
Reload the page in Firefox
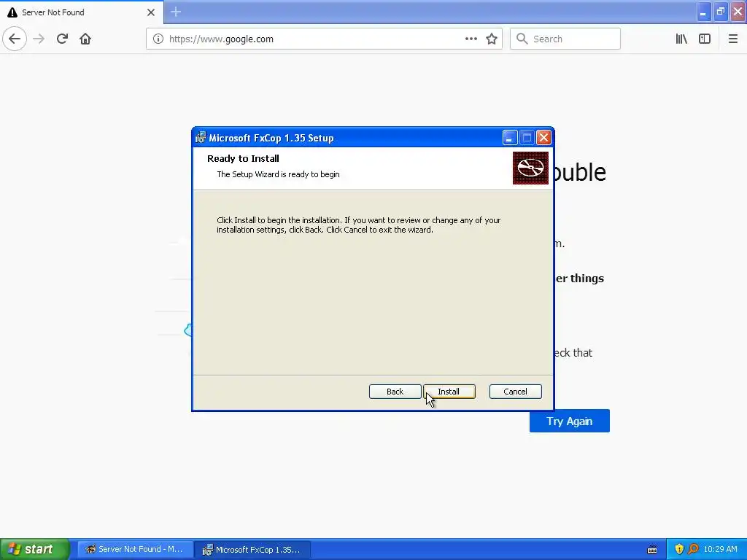(62, 39)
